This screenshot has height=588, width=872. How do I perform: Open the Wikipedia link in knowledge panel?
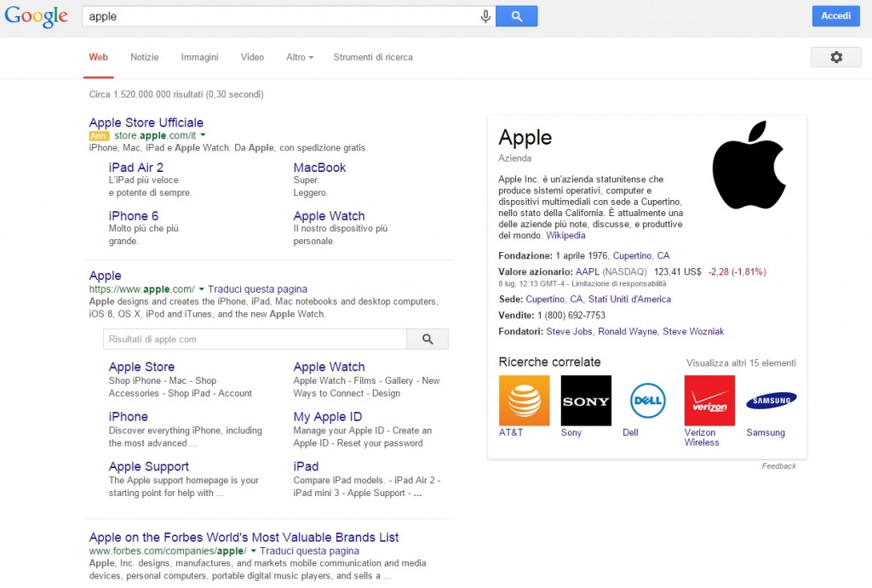[565, 235]
